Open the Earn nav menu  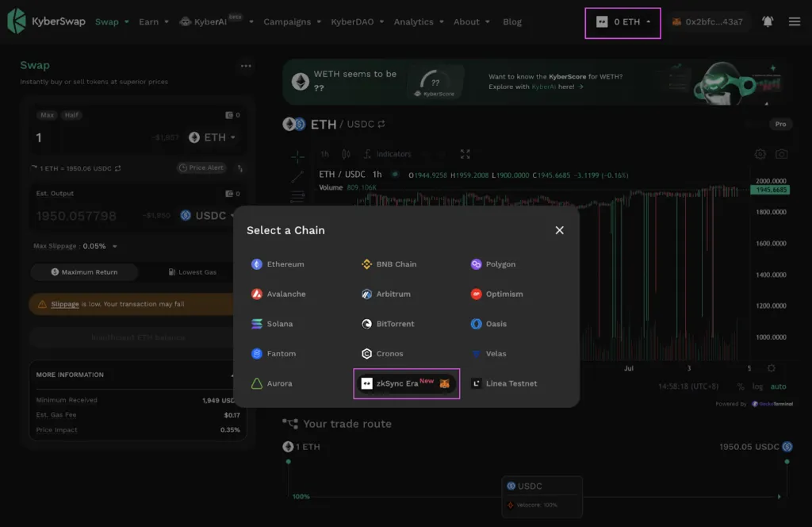153,21
